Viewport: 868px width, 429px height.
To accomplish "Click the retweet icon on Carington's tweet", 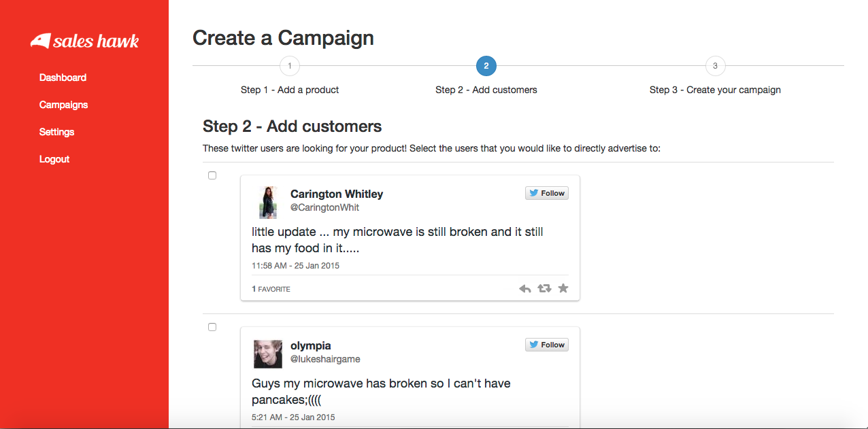I will [544, 288].
